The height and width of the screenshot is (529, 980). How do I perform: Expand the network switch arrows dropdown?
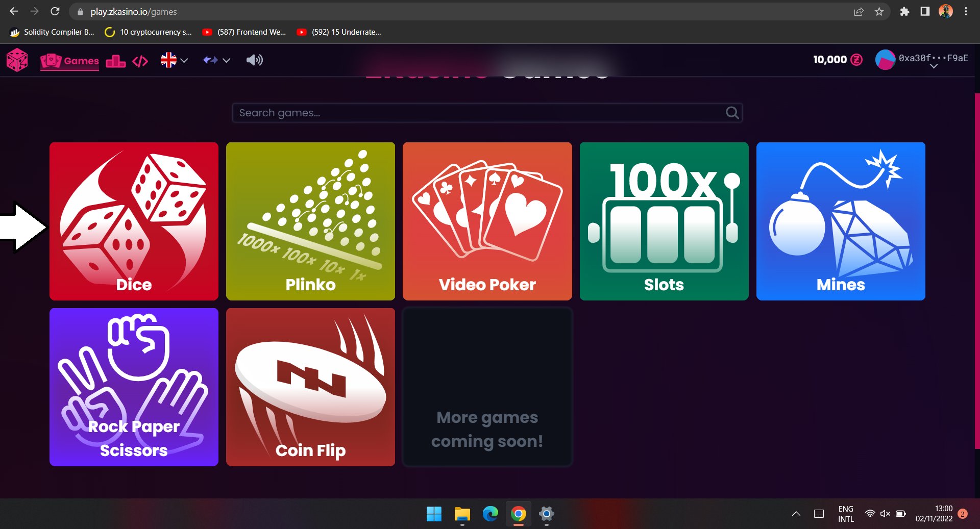point(216,60)
